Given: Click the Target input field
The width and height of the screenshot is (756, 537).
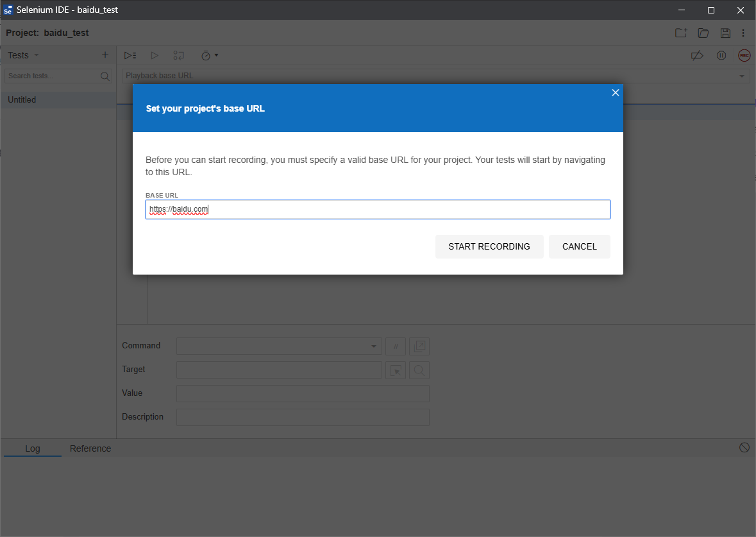Looking at the screenshot, I should click(x=279, y=370).
